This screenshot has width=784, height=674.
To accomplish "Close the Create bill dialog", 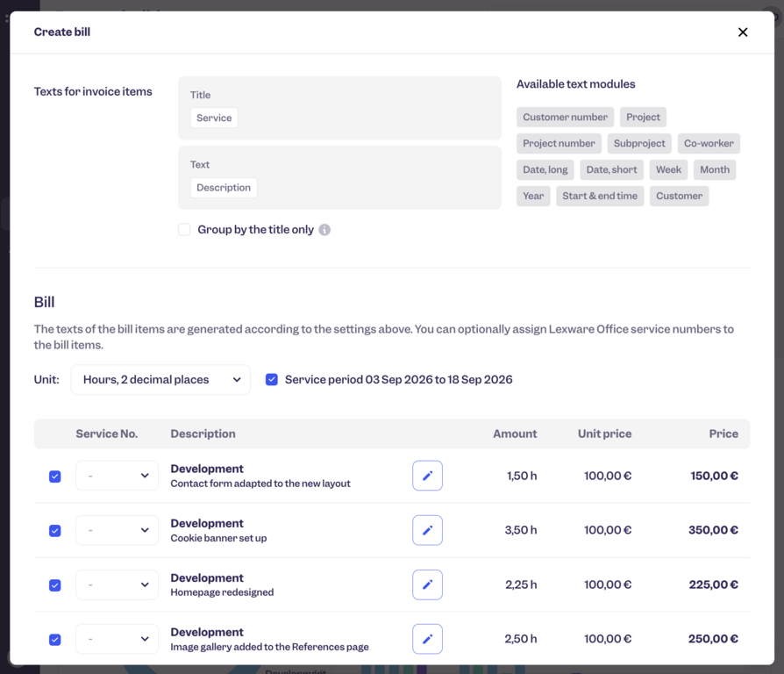I will coord(743,32).
